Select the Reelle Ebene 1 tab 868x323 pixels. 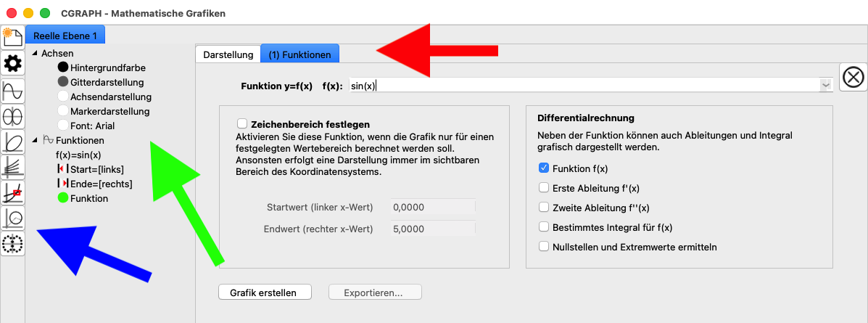click(65, 36)
